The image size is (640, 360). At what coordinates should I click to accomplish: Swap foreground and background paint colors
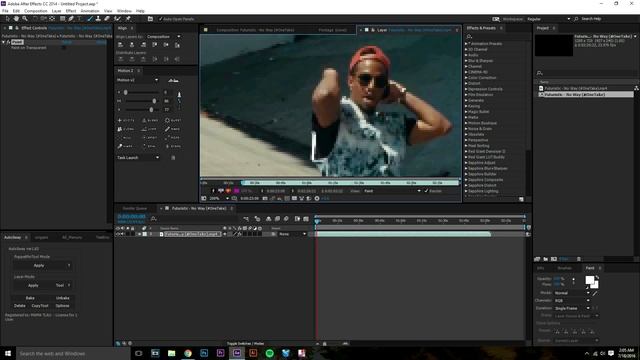point(597,277)
